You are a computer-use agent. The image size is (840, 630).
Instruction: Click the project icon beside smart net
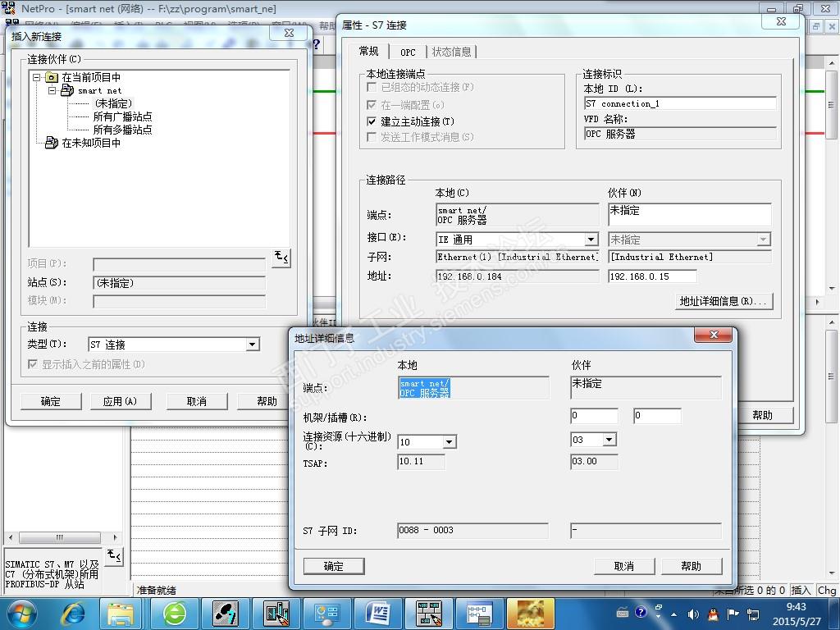click(x=67, y=90)
